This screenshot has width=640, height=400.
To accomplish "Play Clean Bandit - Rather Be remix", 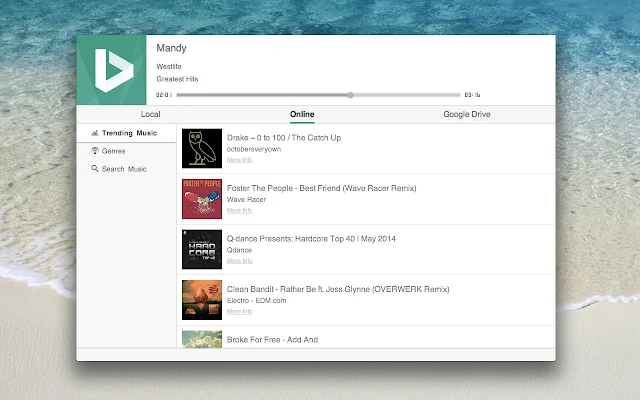I will point(338,289).
